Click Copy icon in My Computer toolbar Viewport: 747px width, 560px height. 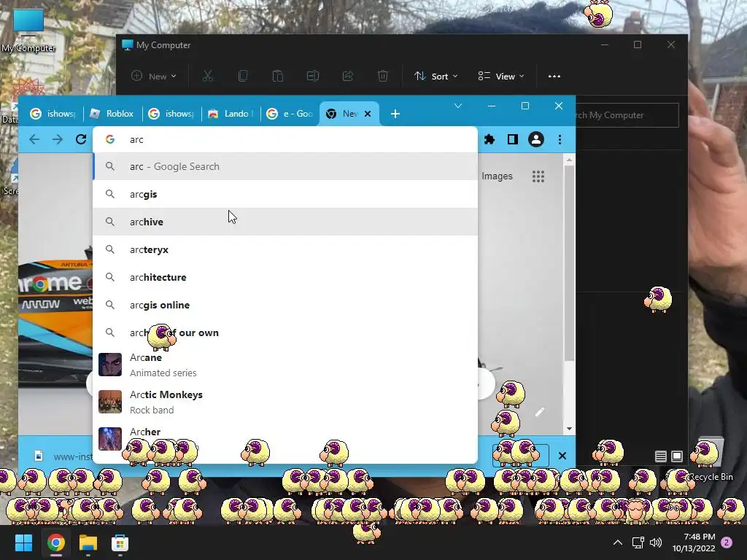(x=243, y=76)
